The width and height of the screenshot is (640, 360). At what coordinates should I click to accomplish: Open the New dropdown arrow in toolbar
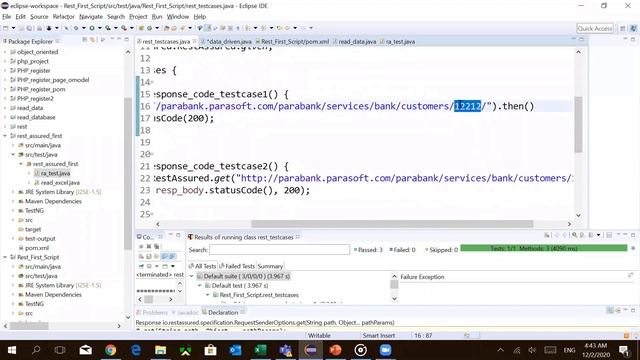pos(13,28)
